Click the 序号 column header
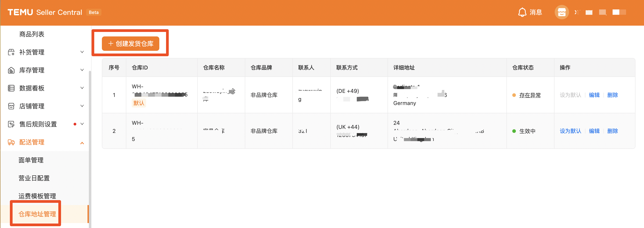The width and height of the screenshot is (644, 228). pyautogui.click(x=114, y=68)
